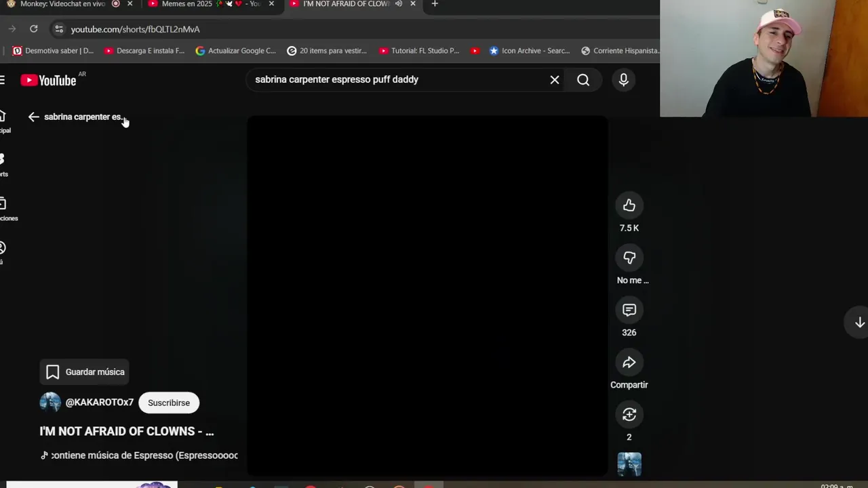Mute tab via speaker icon on CLOWNS tab
Viewport: 868px width, 488px height.
click(x=399, y=4)
